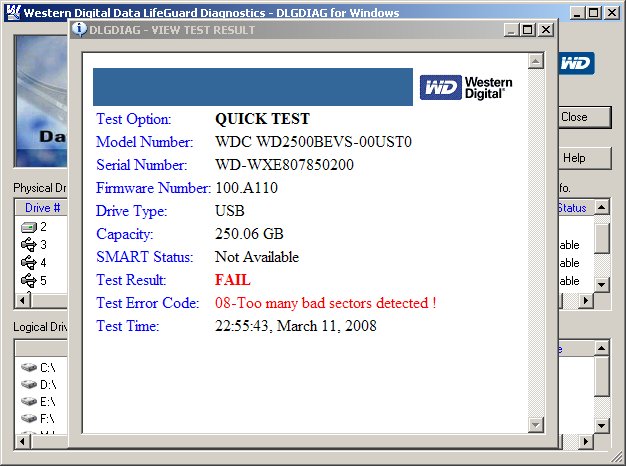Click the Firmware Number: label
The height and width of the screenshot is (466, 626).
click(x=153, y=188)
